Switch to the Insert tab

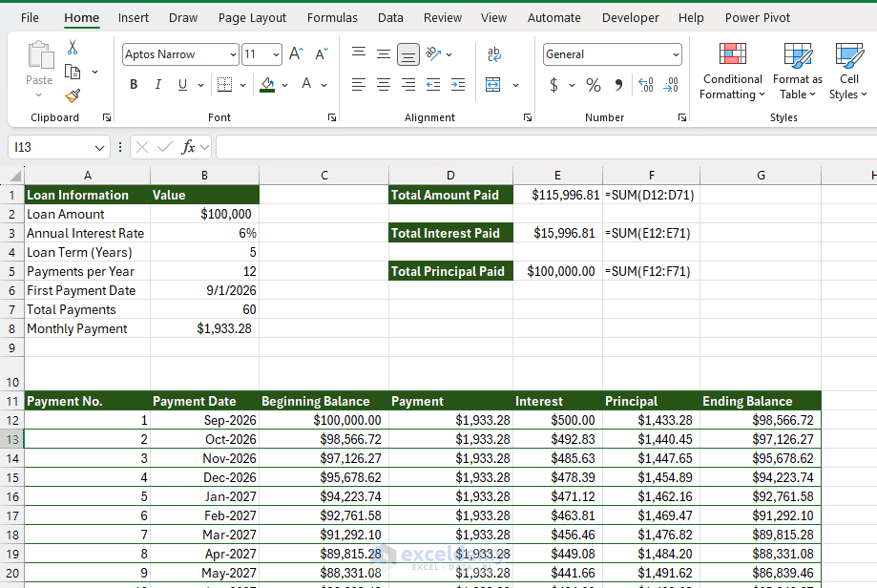[133, 18]
